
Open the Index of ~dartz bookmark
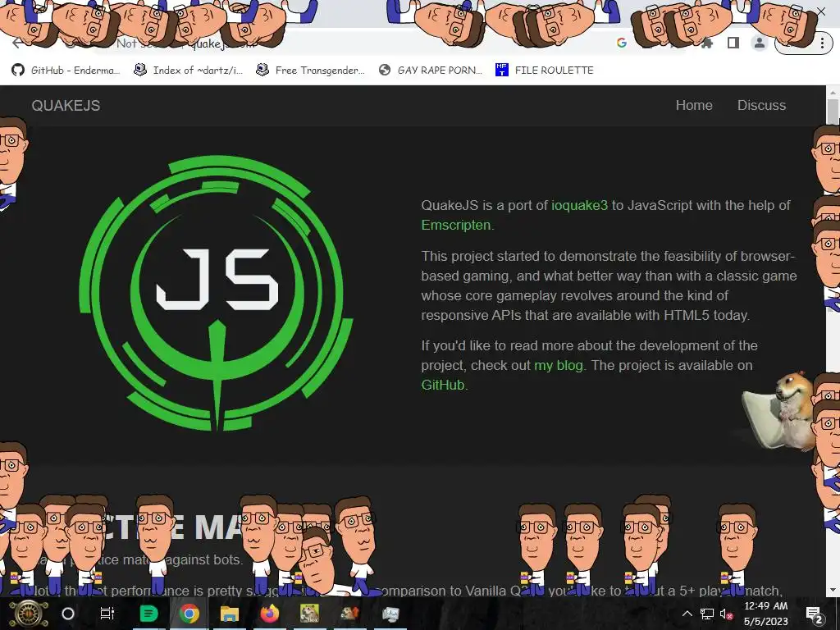[x=188, y=71]
